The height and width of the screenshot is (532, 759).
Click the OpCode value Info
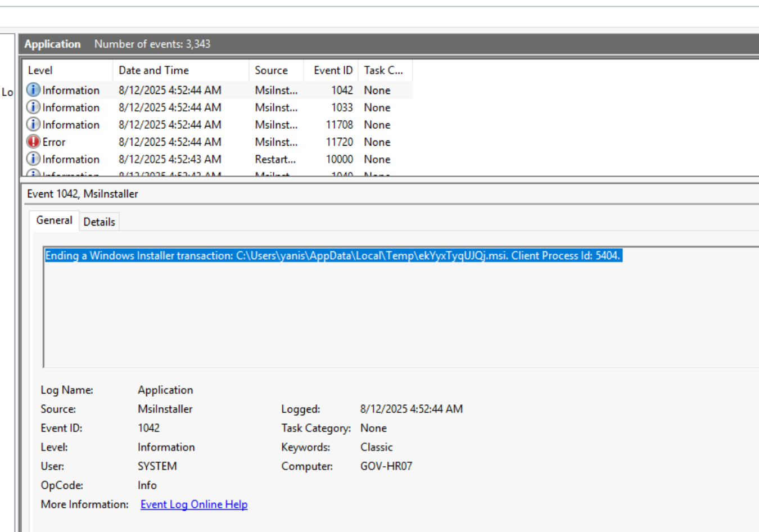coord(147,485)
